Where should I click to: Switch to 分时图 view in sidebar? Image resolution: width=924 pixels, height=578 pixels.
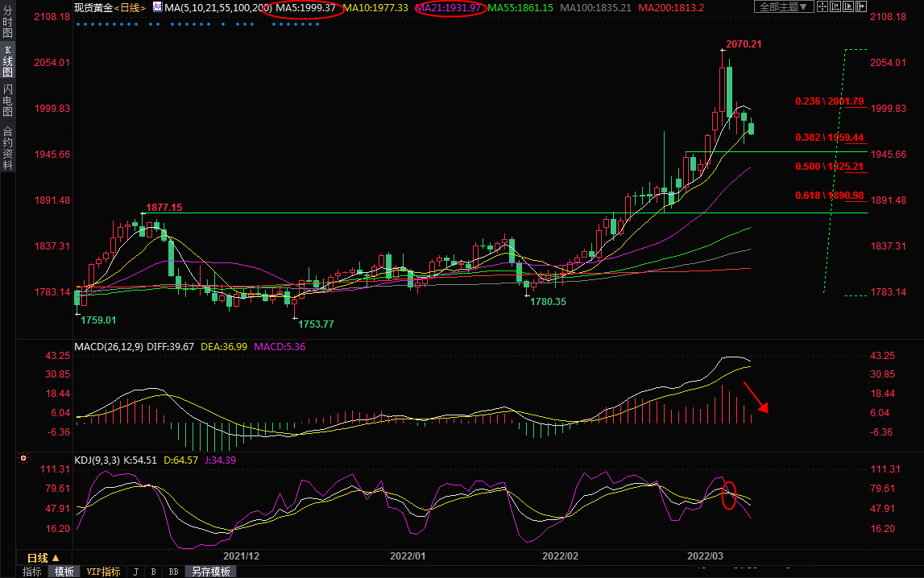coord(7,26)
